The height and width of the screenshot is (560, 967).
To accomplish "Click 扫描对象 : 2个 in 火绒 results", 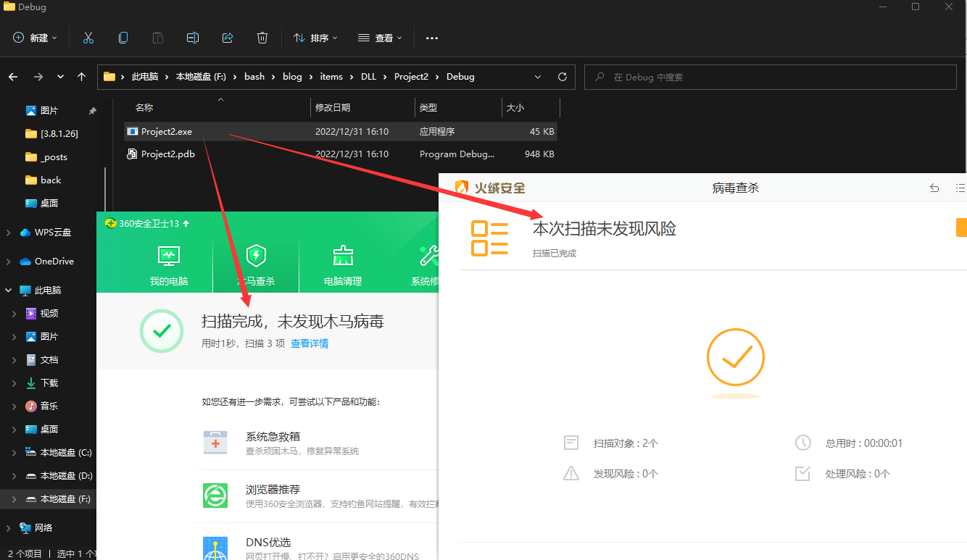I will point(626,443).
